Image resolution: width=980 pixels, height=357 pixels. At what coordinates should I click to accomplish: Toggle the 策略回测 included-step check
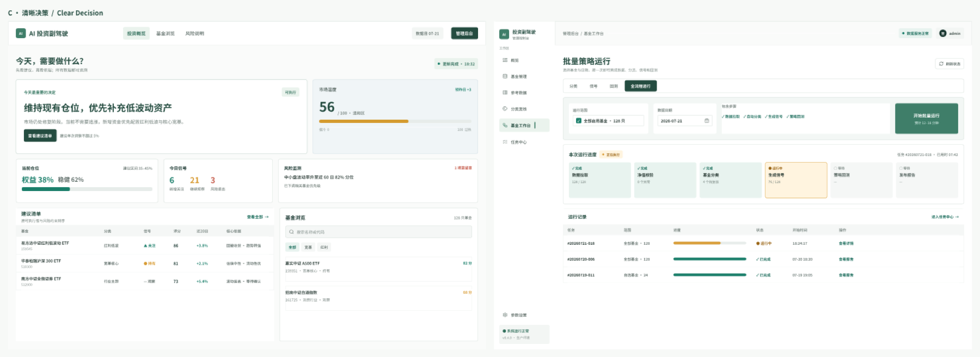pyautogui.click(x=795, y=116)
